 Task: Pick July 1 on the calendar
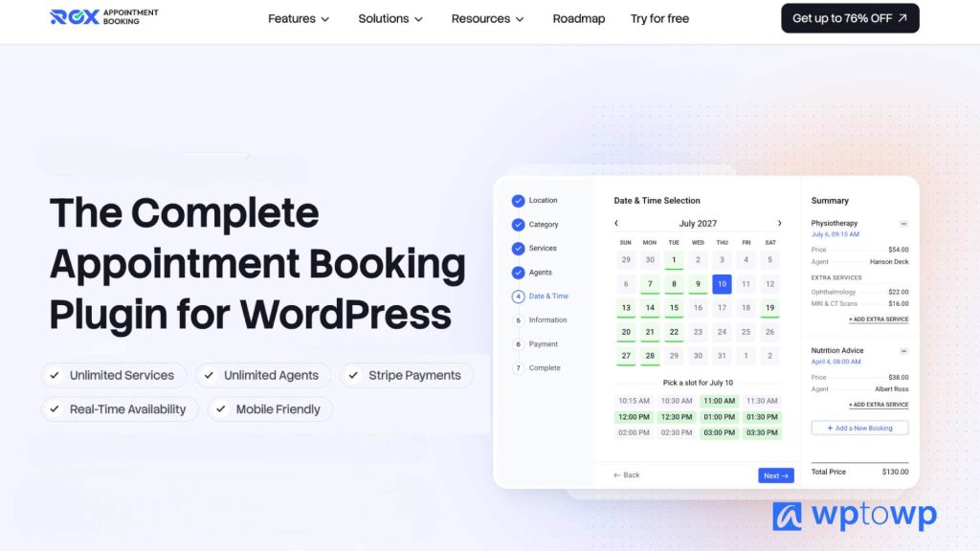(x=674, y=260)
